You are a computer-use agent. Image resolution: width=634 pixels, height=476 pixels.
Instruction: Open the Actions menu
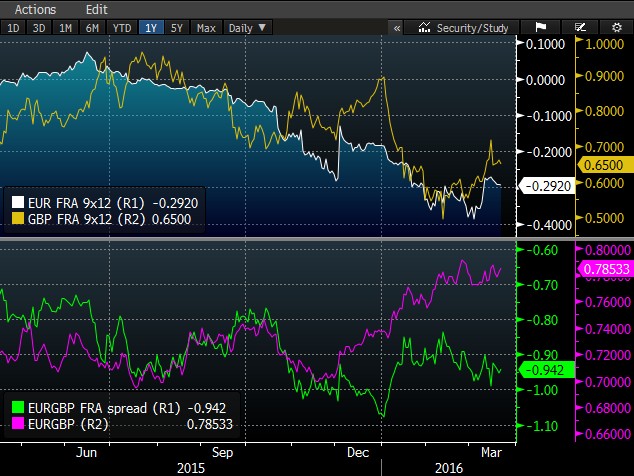pos(35,9)
